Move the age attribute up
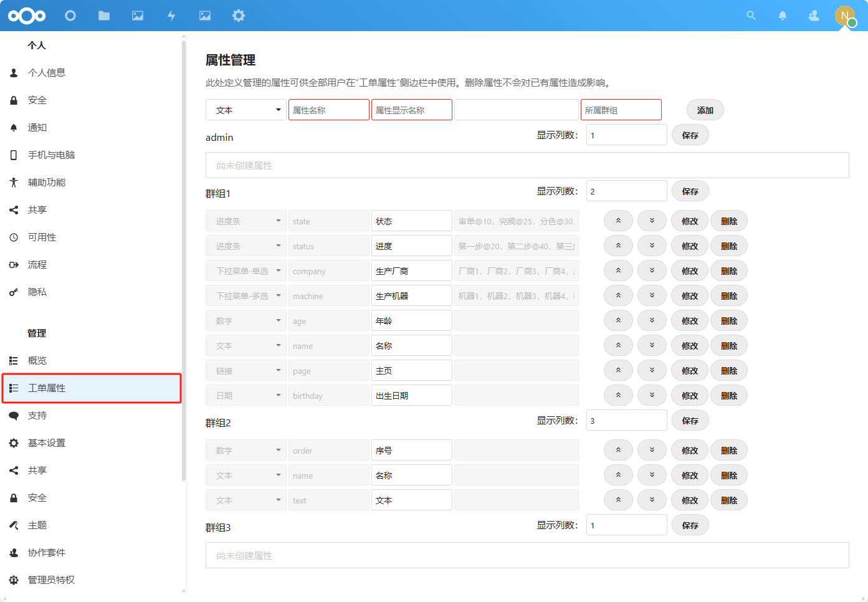 click(x=618, y=320)
